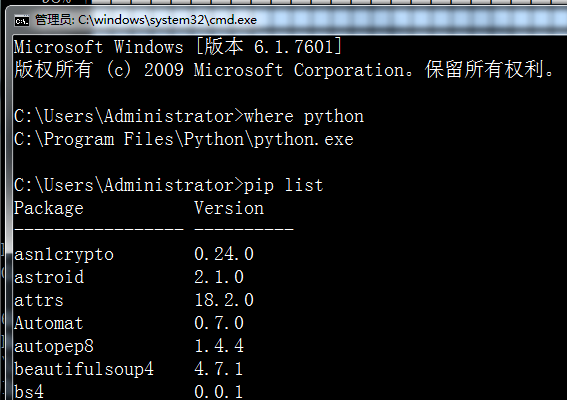Click the cmd.exe icon in title bar

[22, 21]
